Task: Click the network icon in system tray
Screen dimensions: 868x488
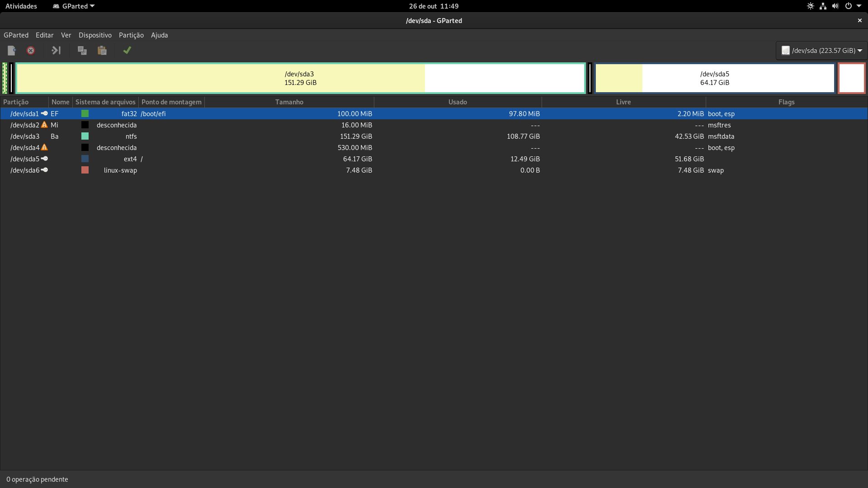Action: (823, 6)
